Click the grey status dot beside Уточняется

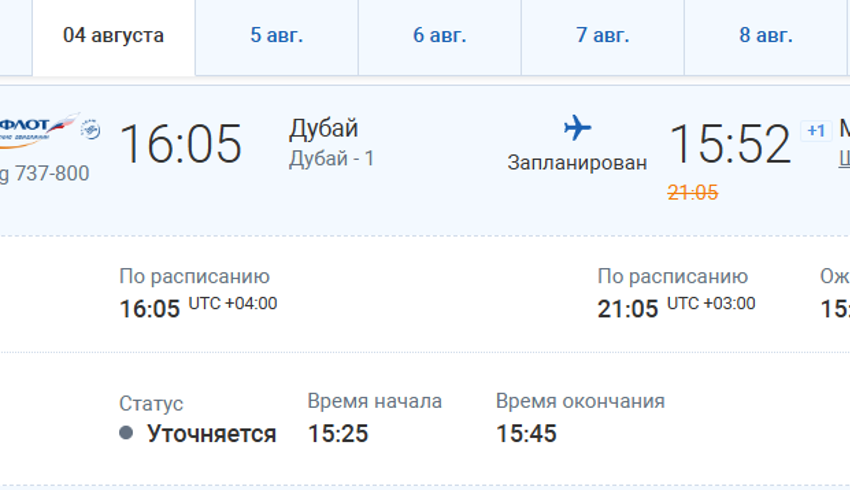click(126, 433)
